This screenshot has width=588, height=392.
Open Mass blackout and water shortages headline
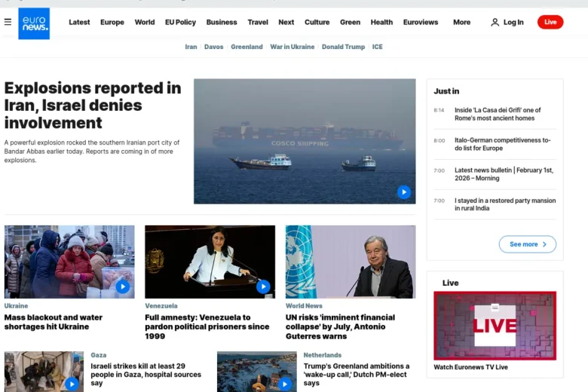coord(54,322)
